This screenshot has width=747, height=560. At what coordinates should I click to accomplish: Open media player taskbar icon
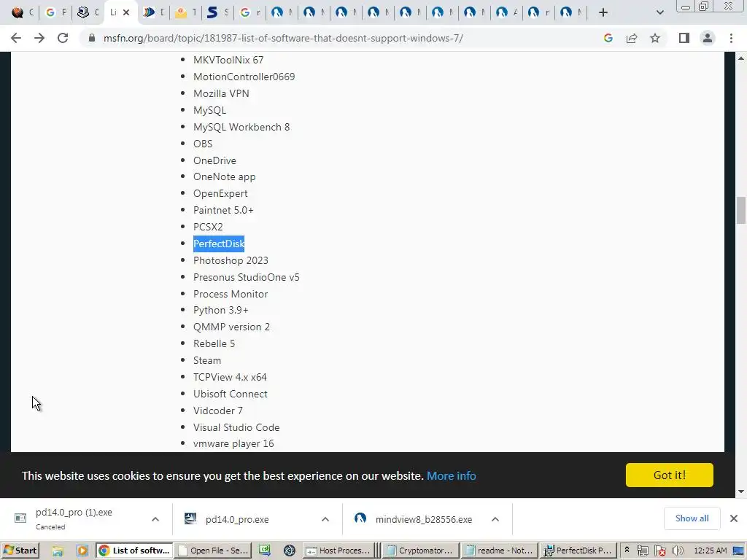(x=82, y=551)
